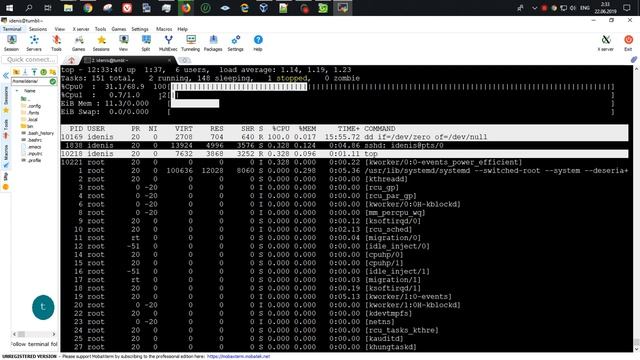Select the .profile file

click(x=31, y=160)
